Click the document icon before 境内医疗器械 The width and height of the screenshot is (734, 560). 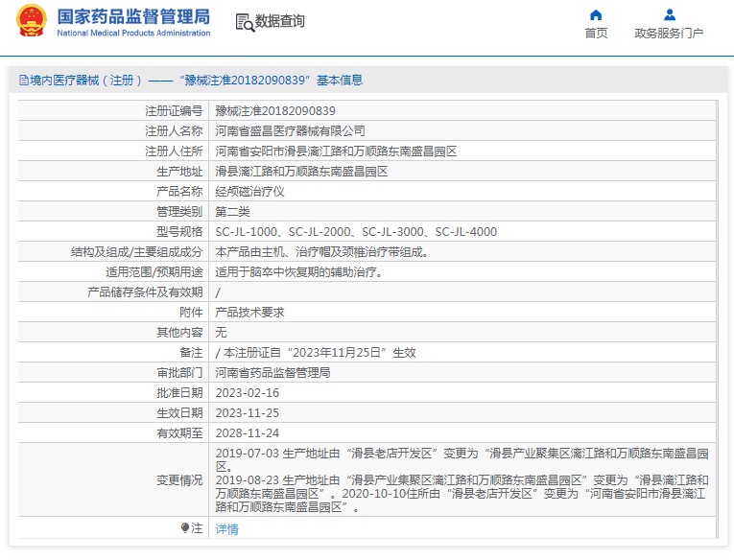[x=23, y=80]
